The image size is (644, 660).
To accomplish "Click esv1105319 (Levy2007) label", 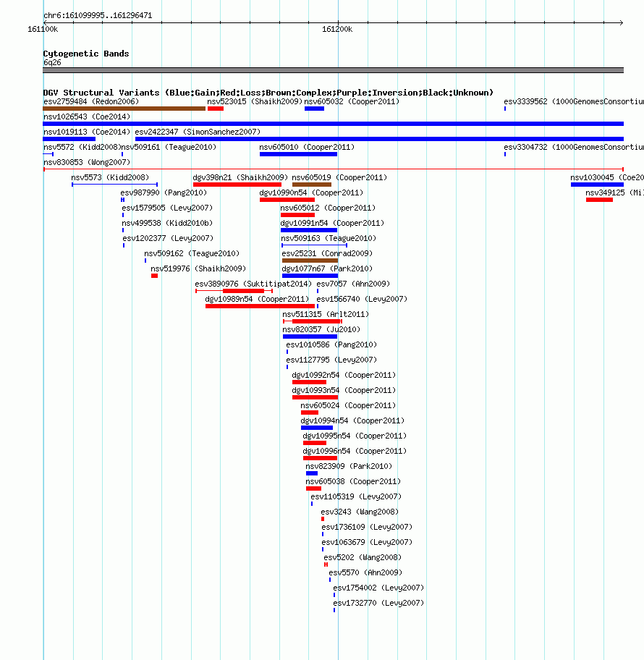I will [x=356, y=496].
